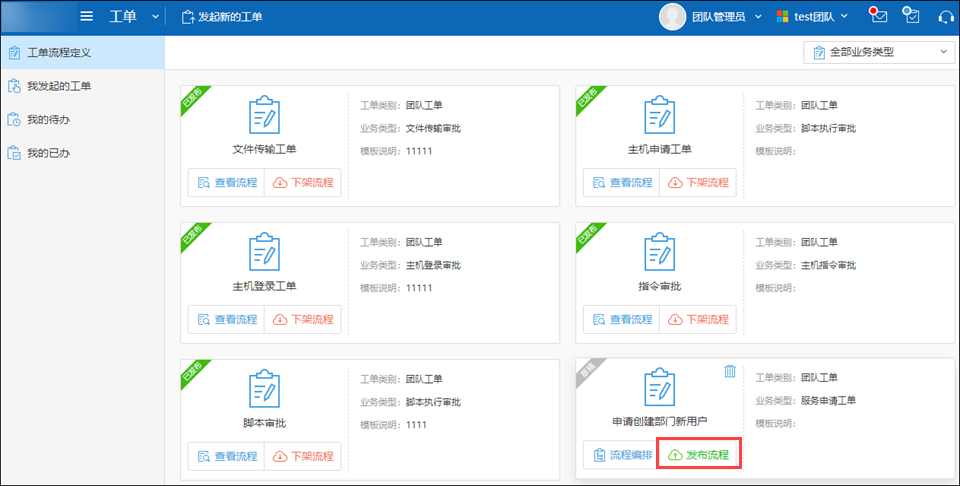Open the mail notification icon

click(x=879, y=16)
